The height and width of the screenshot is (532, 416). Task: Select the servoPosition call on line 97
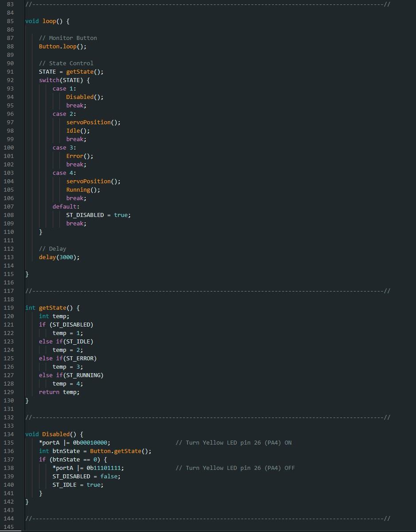pos(89,122)
